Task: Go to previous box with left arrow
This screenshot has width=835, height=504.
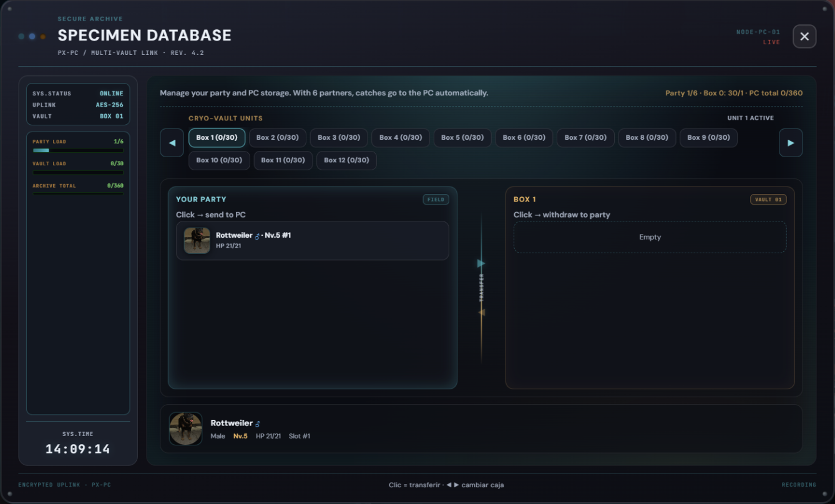Action: pyautogui.click(x=172, y=143)
